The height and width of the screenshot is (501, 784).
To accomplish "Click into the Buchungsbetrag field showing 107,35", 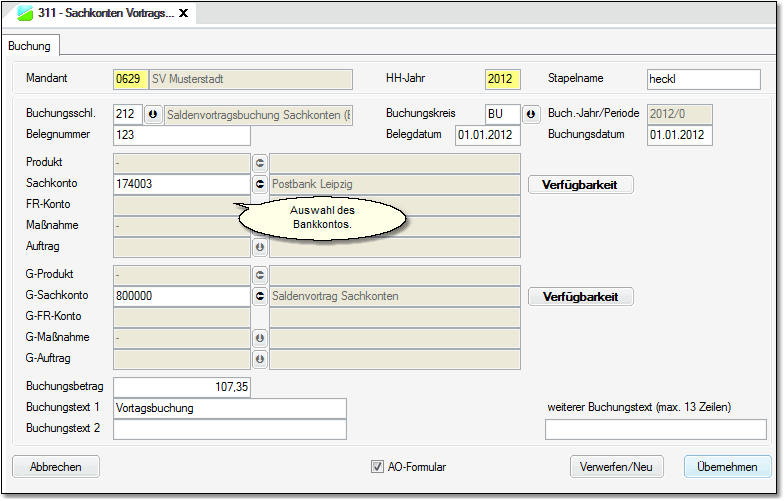I will coord(182,386).
